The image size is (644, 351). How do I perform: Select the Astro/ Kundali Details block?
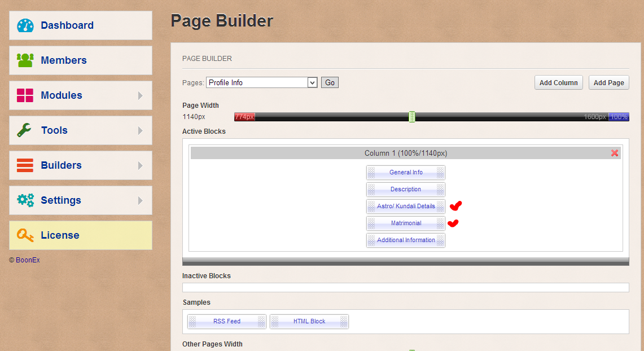(x=406, y=207)
